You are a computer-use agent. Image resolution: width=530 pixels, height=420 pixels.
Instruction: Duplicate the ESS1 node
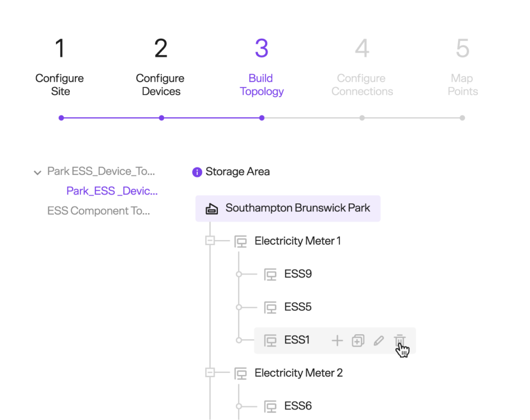tap(358, 340)
